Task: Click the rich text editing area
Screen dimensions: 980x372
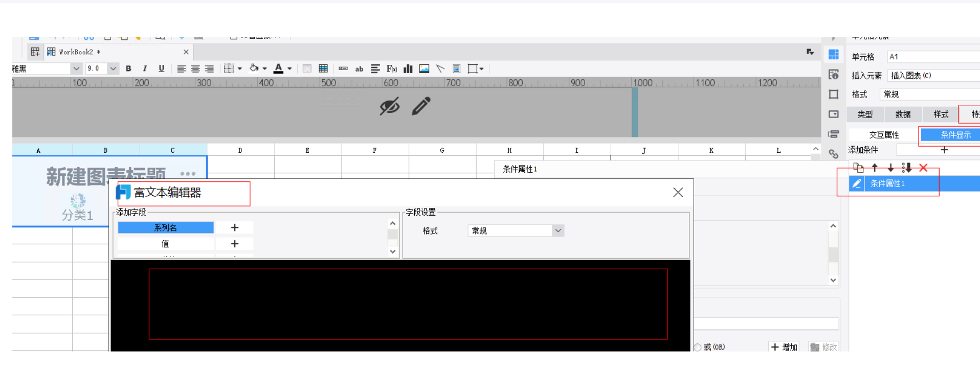Action: 400,305
